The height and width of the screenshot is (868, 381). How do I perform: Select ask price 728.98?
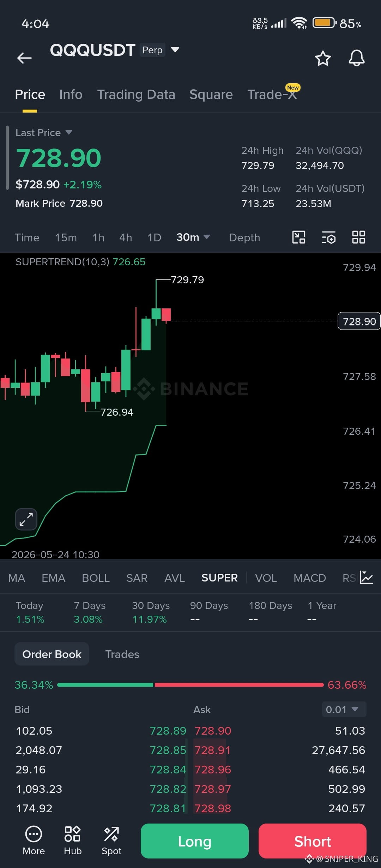coord(213,808)
